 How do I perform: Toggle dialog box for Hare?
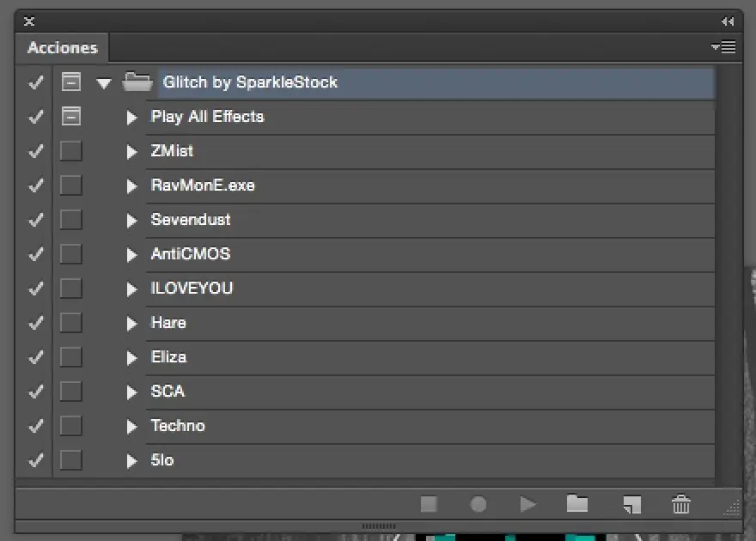pos(70,322)
